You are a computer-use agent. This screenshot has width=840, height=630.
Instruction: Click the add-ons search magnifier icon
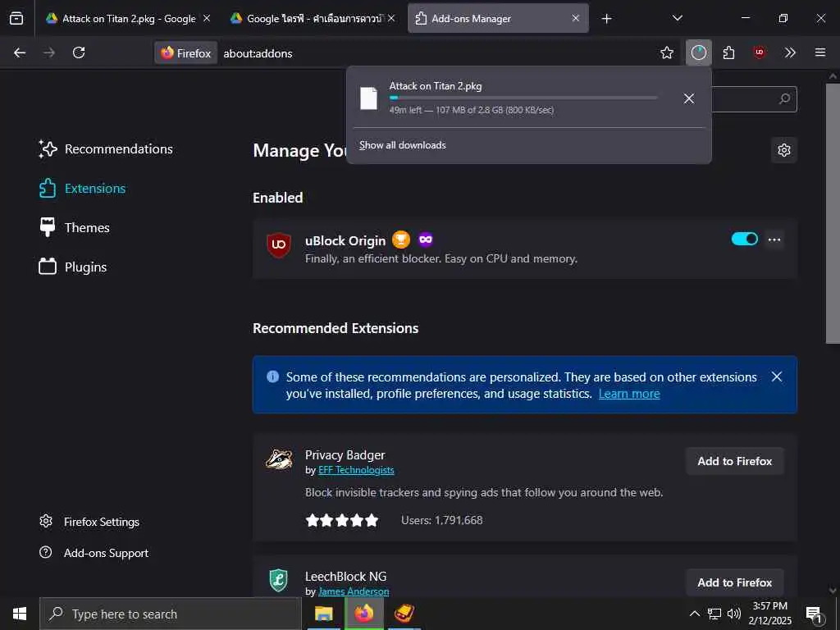pos(784,99)
